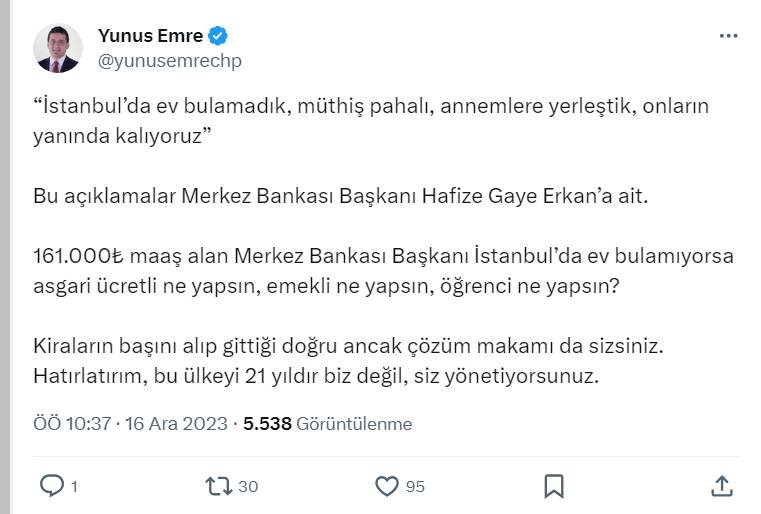The height and width of the screenshot is (514, 761).
Task: Click the reply speech bubble icon
Action: 51,486
